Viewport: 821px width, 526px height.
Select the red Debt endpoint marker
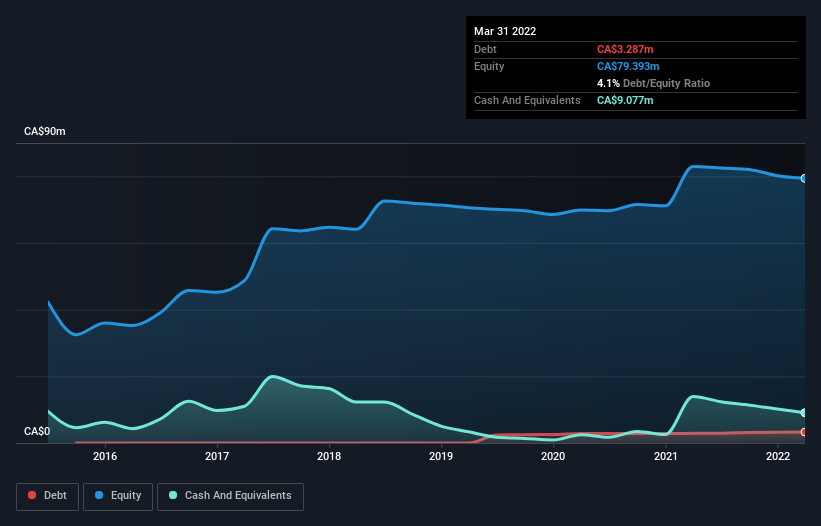(804, 432)
